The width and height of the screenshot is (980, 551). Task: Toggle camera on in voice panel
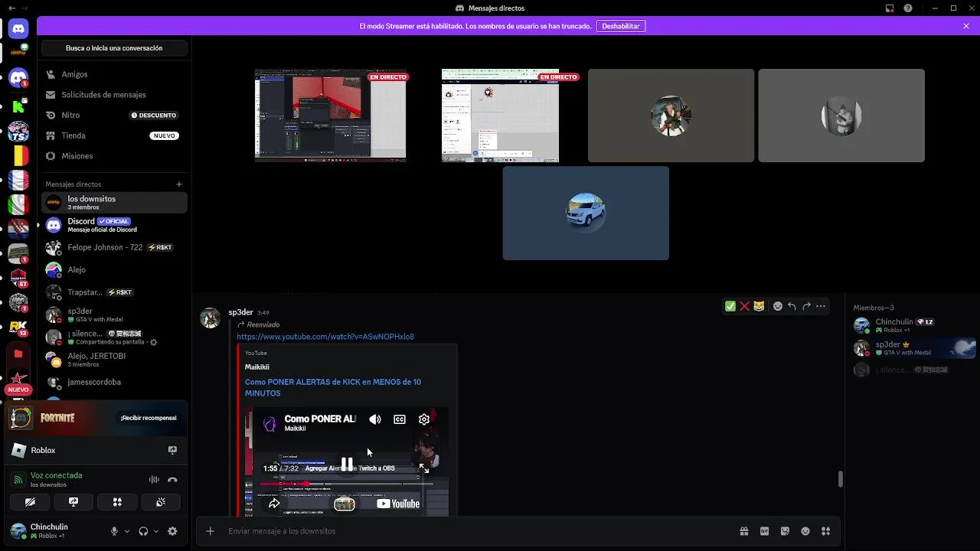point(30,502)
